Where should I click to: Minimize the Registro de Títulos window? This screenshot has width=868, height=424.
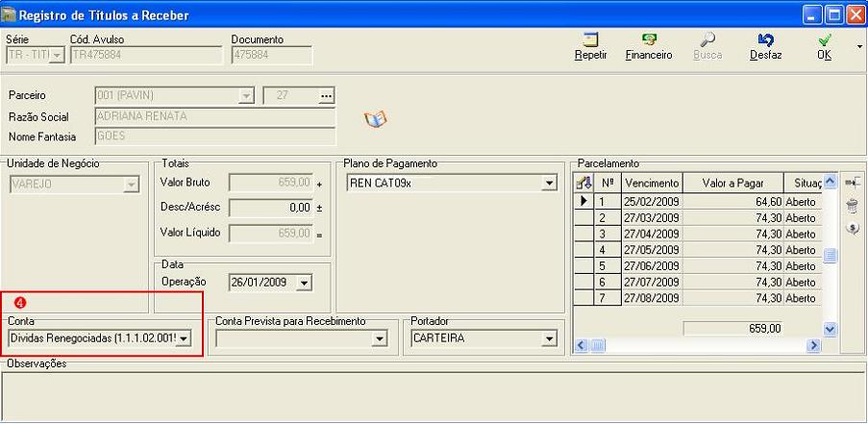coord(812,14)
